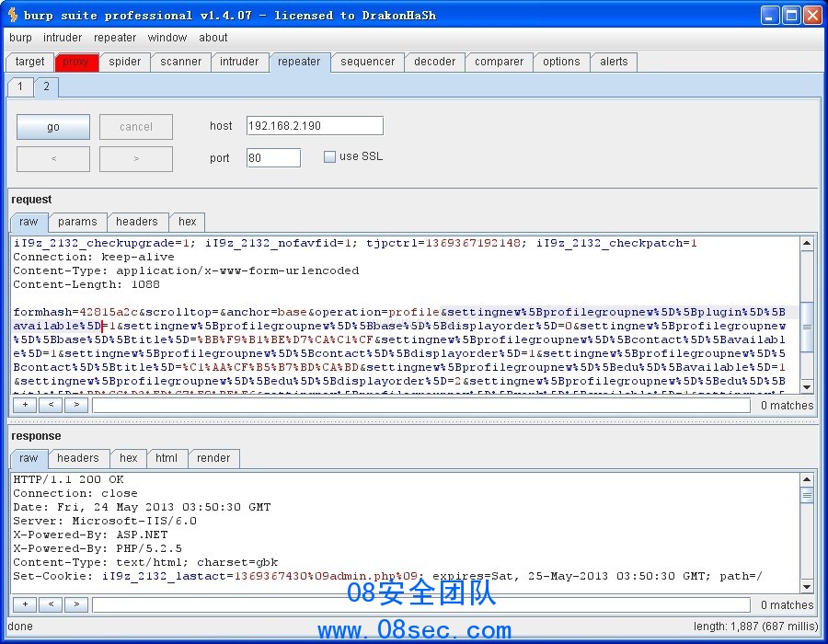828x644 pixels.
Task: Open the response hex tab
Action: (128, 458)
